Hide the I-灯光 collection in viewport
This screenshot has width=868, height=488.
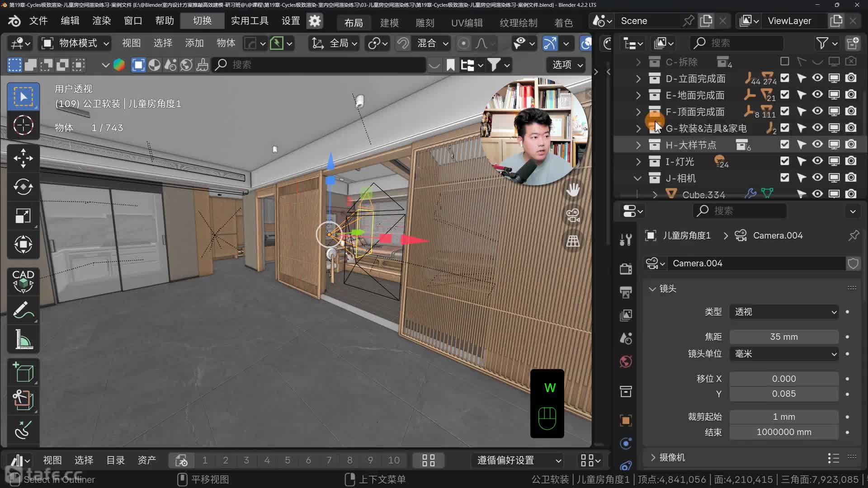click(x=817, y=161)
